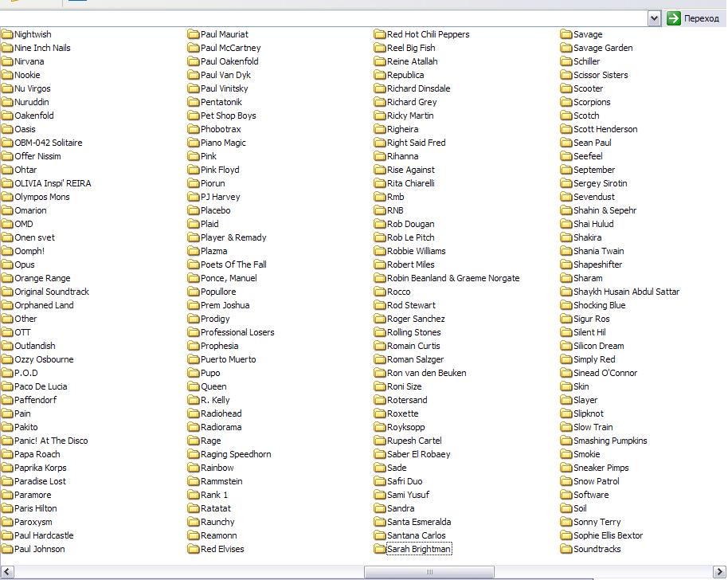Click the folder name 'OBM-042 Solitaire'
Screen dimensions: 728x580
49,143
